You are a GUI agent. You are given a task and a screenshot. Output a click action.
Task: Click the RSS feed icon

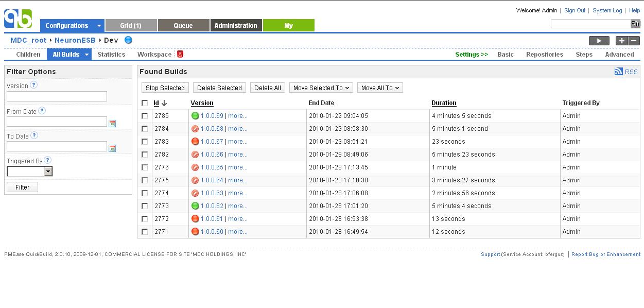tap(618, 72)
